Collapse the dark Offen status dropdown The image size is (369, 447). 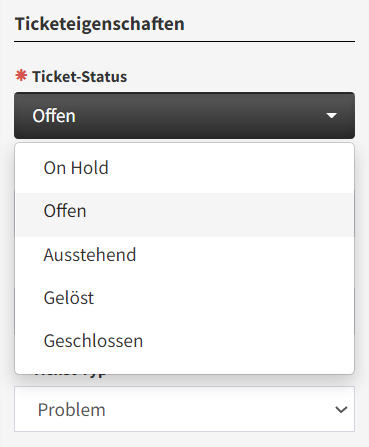click(184, 116)
